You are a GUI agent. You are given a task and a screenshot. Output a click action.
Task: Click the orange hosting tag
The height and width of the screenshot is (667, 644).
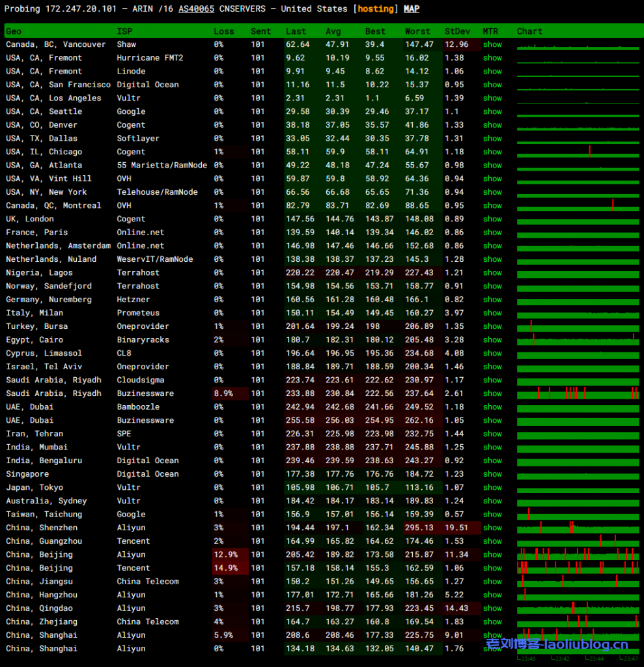(376, 9)
